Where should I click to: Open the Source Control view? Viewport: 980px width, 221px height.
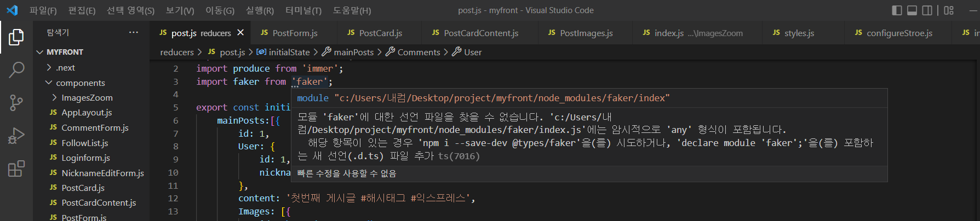point(16,103)
